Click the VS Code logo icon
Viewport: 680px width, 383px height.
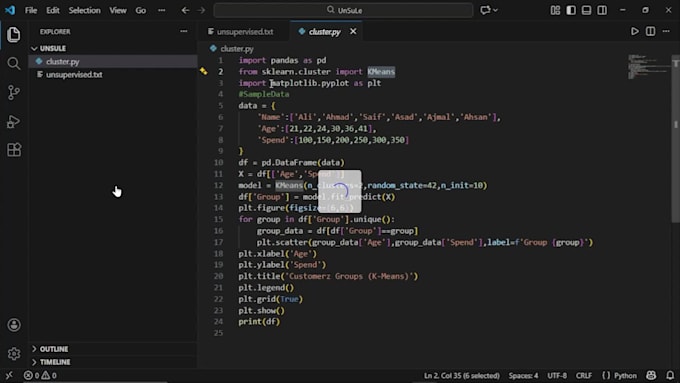pos(10,10)
